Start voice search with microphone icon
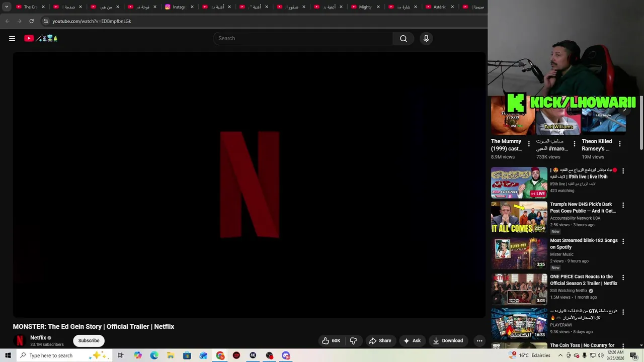This screenshot has width=644, height=362. [426, 38]
